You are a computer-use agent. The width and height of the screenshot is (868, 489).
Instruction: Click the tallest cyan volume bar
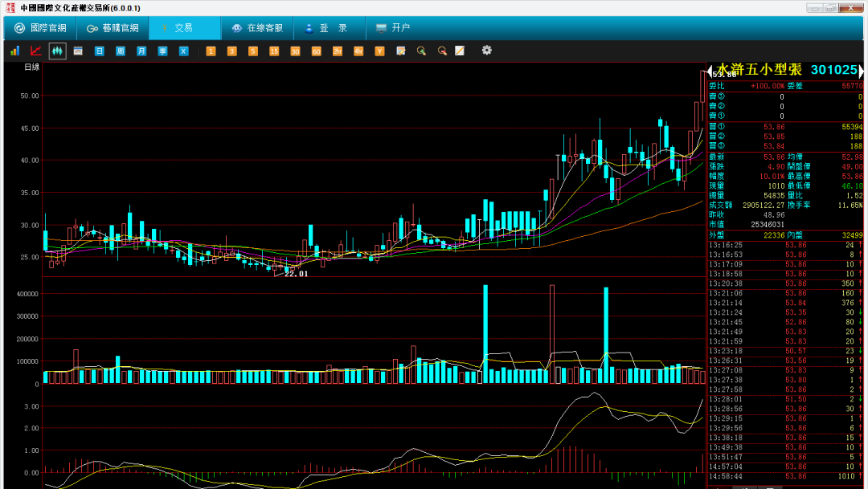point(485,334)
